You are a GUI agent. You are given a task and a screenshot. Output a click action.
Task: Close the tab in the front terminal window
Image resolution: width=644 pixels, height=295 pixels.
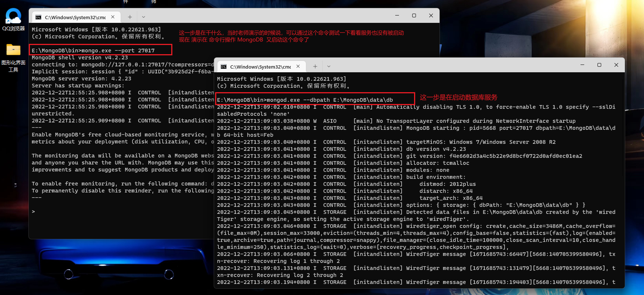click(298, 66)
